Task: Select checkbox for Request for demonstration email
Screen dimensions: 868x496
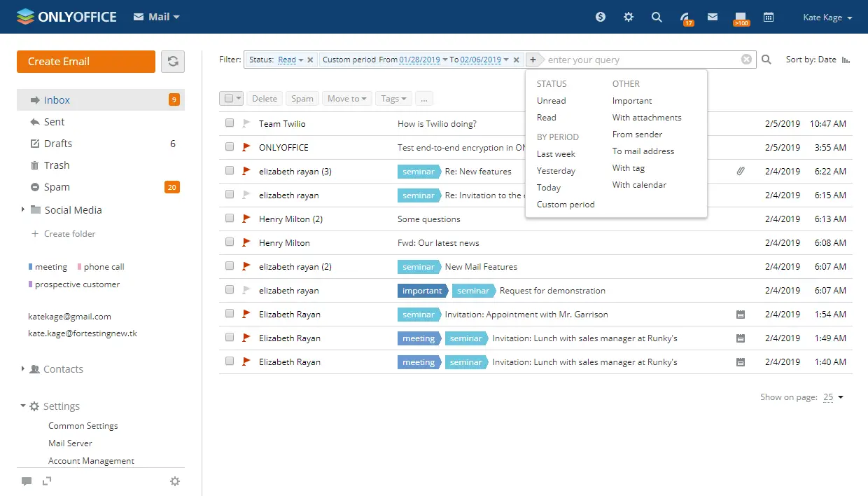Action: (x=229, y=290)
